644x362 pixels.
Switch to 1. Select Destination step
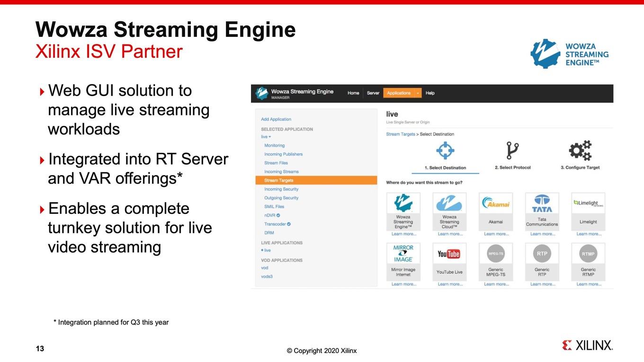[x=445, y=168]
